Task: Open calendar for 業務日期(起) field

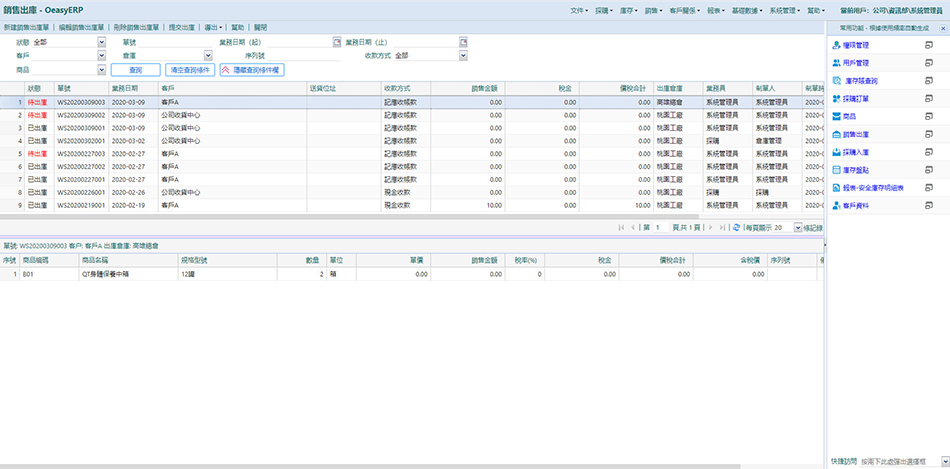Action: (337, 43)
